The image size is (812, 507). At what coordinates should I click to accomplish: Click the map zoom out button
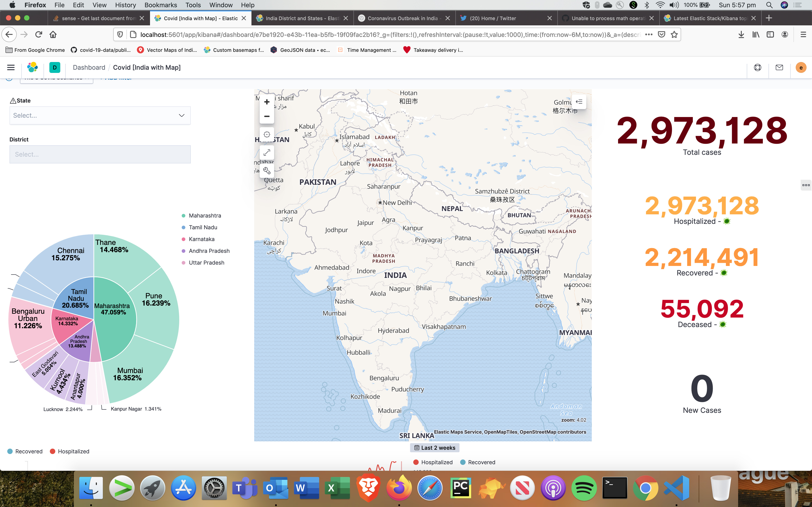pos(267,116)
